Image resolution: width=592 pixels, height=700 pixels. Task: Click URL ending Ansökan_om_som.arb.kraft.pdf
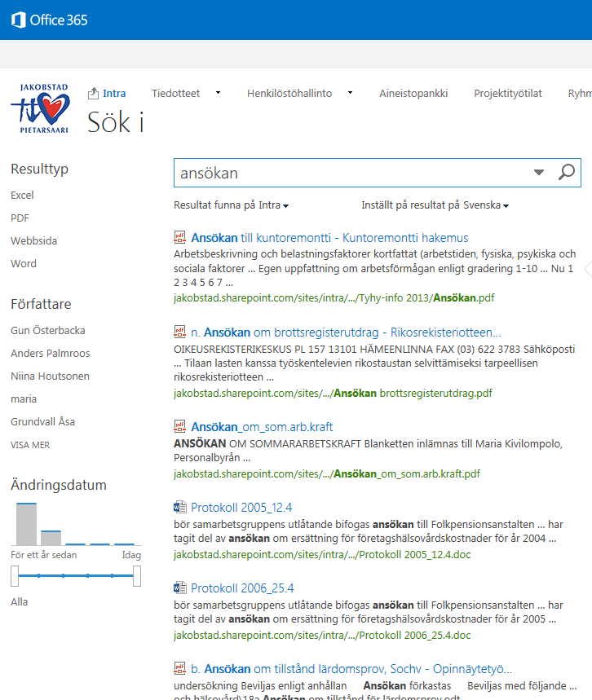[x=327, y=473]
